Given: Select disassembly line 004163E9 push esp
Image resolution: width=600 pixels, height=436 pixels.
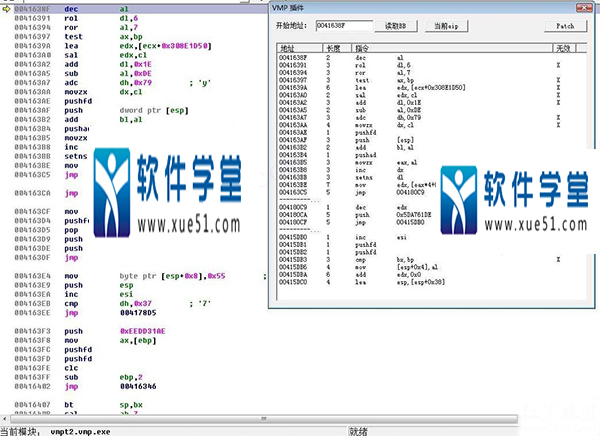Looking at the screenshot, I should coord(140,285).
